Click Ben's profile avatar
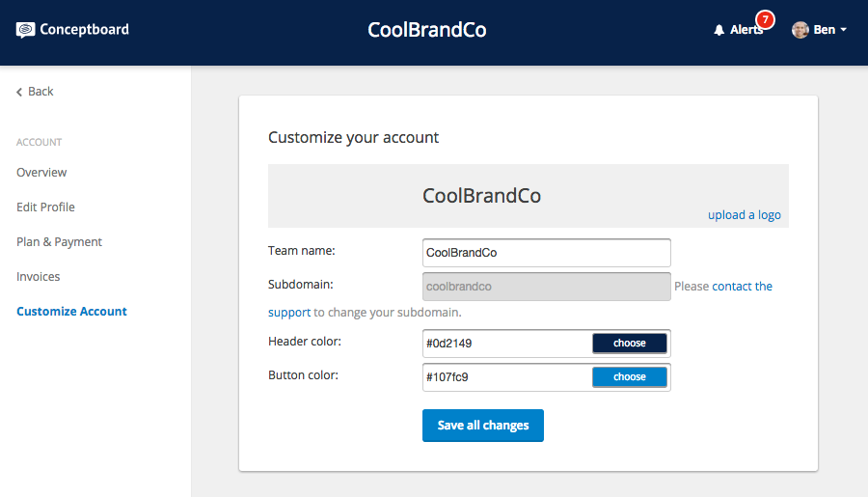Viewport: 868px width, 497px height. (x=800, y=30)
